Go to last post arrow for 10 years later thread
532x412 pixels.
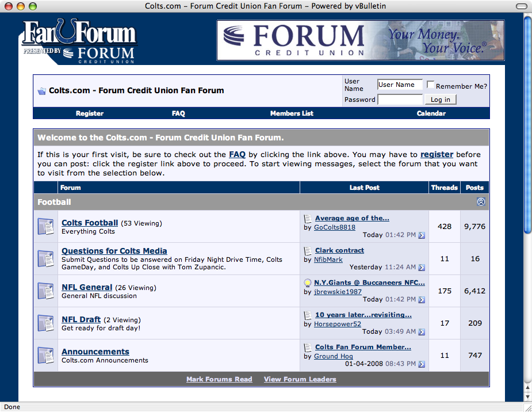pos(422,332)
